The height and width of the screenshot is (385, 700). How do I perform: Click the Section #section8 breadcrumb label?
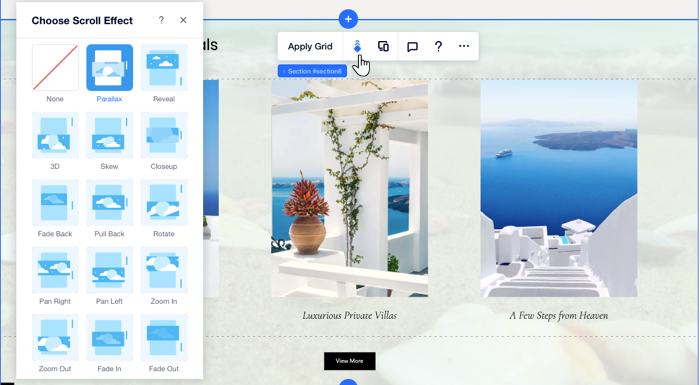point(312,71)
